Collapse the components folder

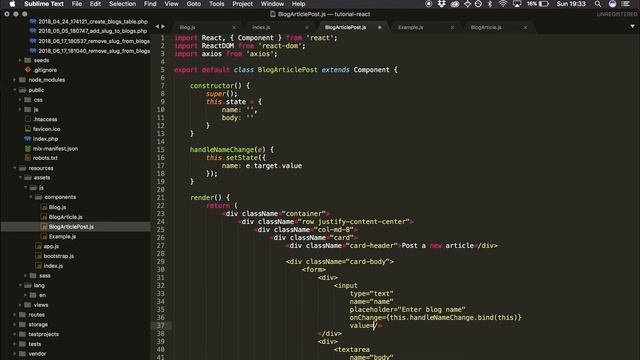click(31, 197)
